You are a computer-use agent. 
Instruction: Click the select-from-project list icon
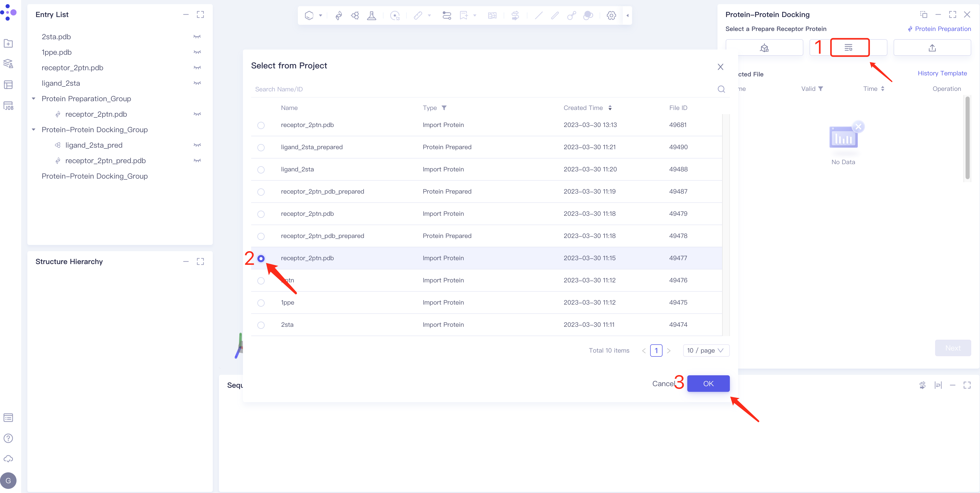click(x=848, y=48)
